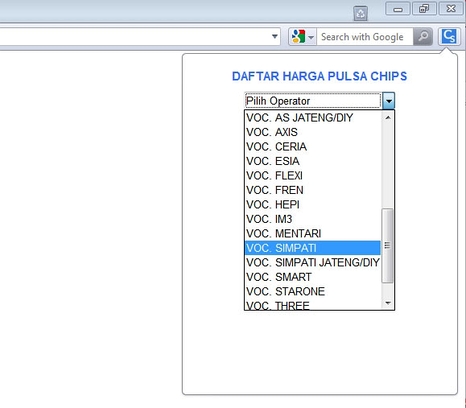Select VOC. AS JATENG/DIY option
Screen dimensions: 466x408
coord(313,118)
